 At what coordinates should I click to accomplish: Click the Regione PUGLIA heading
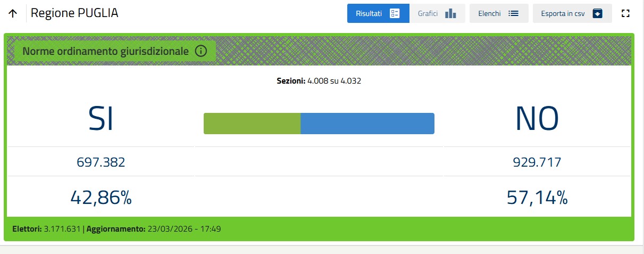coord(74,13)
